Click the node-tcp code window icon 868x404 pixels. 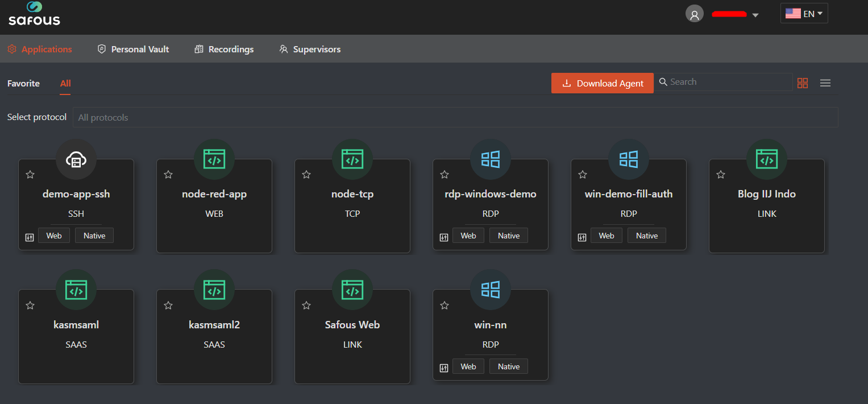coord(352,159)
